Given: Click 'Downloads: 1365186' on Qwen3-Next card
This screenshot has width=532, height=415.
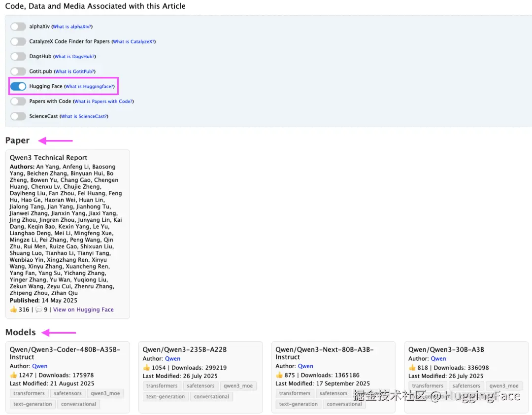Looking at the screenshot, I should coord(330,375).
